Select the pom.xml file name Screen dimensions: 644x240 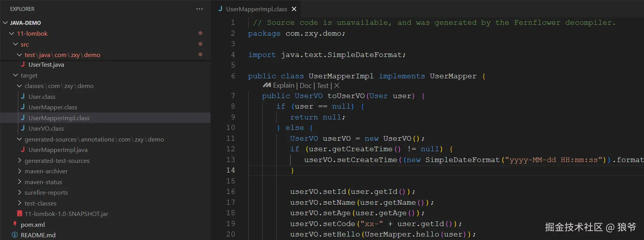click(x=33, y=224)
